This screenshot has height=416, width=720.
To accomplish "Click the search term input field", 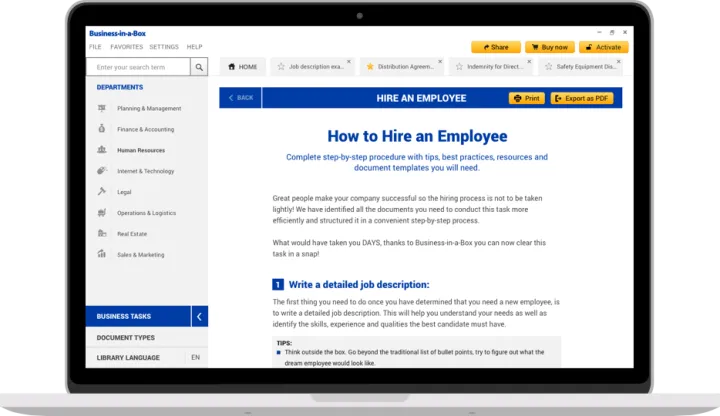I will point(138,67).
